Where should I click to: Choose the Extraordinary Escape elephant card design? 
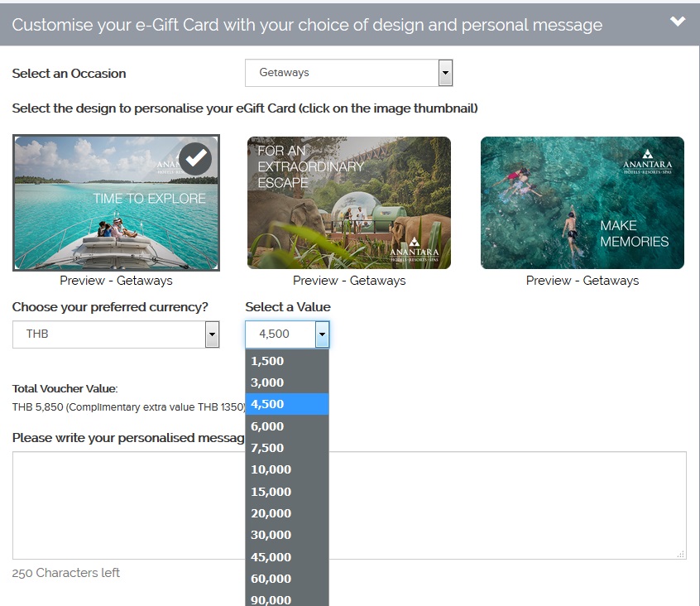[348, 203]
